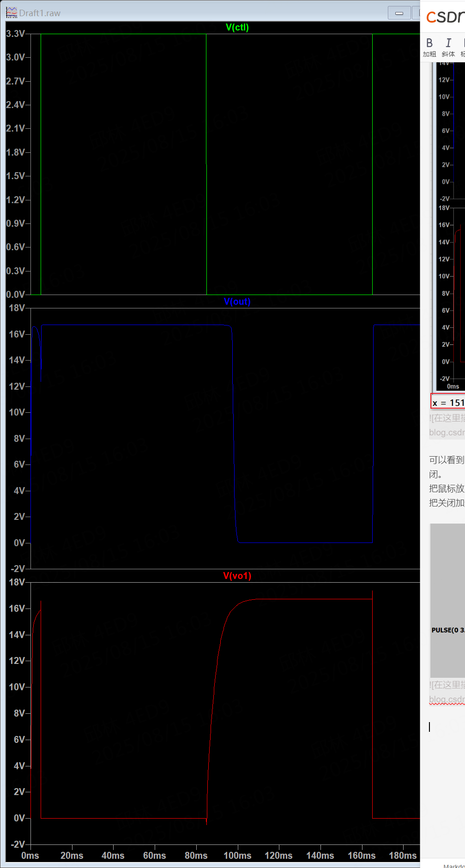Select the V(ctl) trace label
Screen dimensions: 465x868
click(237, 27)
